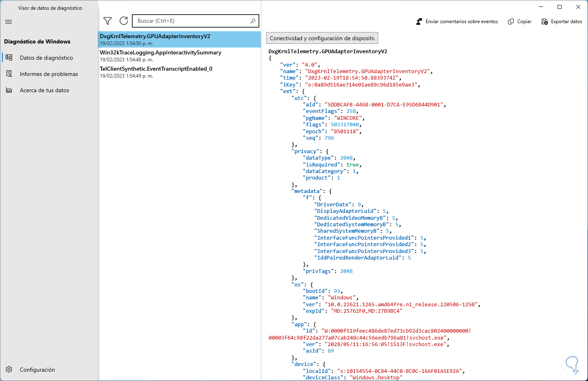Click Exportar datos text button
The width and height of the screenshot is (588, 381).
(x=566, y=22)
